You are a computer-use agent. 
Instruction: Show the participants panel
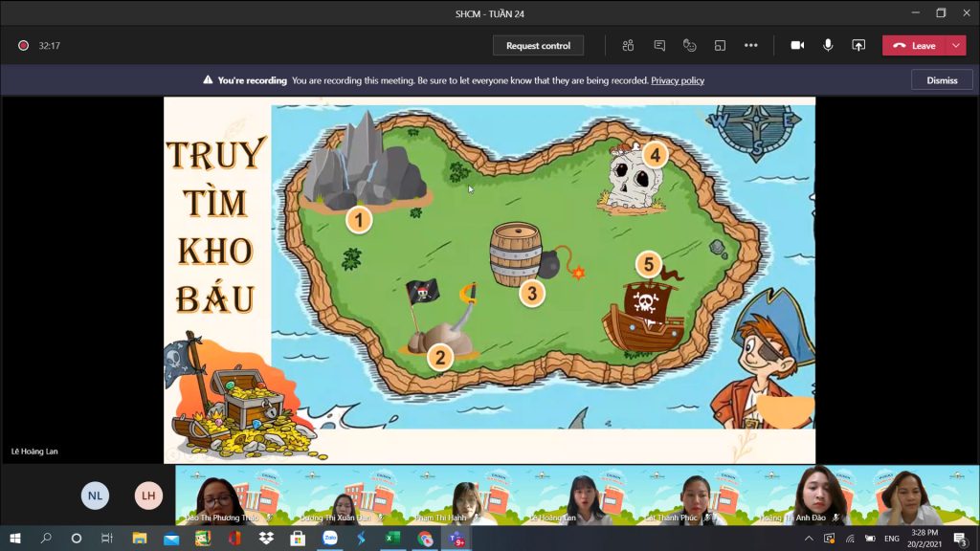[628, 45]
